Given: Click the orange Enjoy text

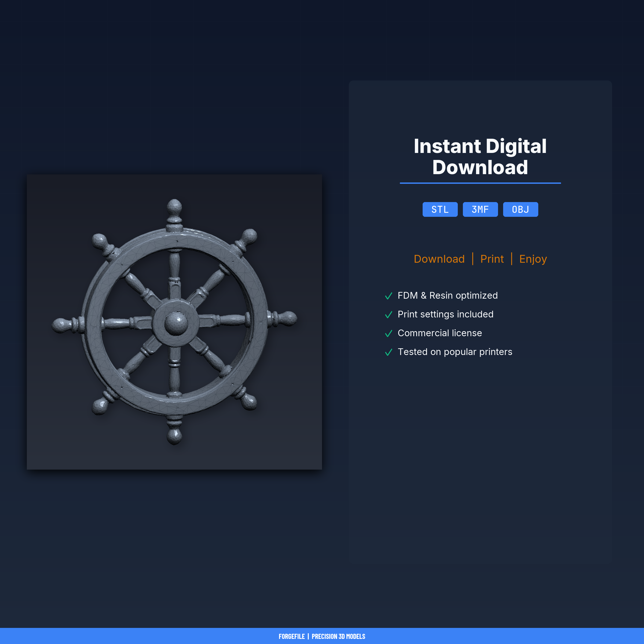Looking at the screenshot, I should click(533, 259).
